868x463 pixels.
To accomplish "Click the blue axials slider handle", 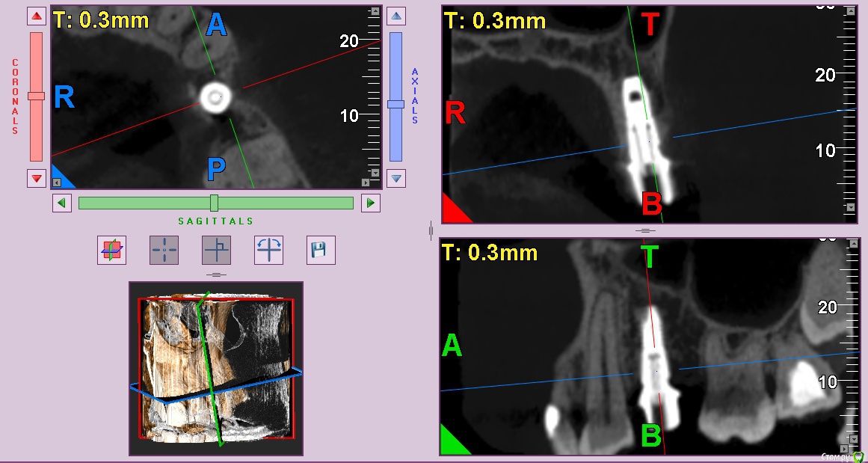I will [396, 104].
